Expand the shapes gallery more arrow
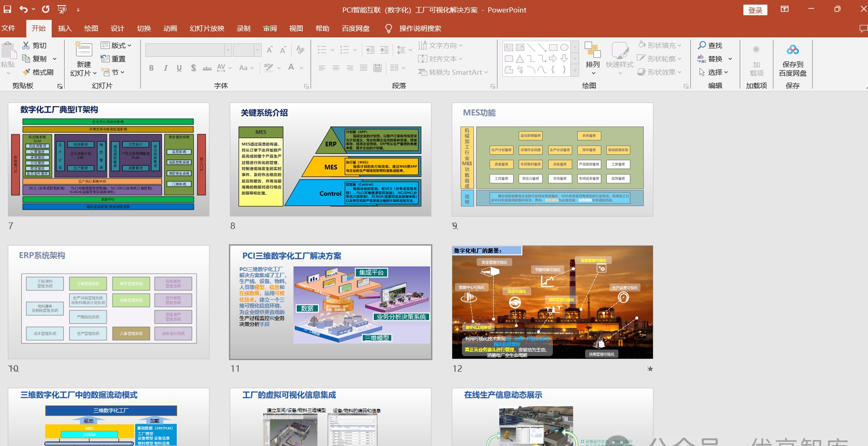 click(x=575, y=70)
